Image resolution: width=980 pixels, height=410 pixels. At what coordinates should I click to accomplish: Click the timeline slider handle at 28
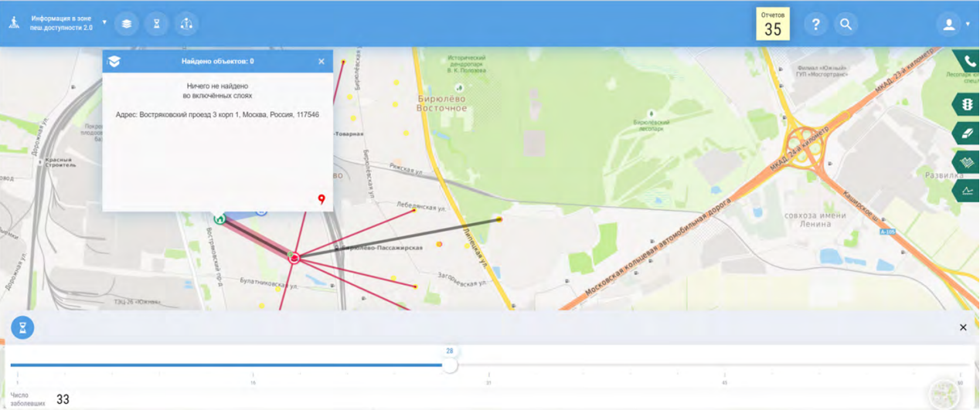pos(450,365)
